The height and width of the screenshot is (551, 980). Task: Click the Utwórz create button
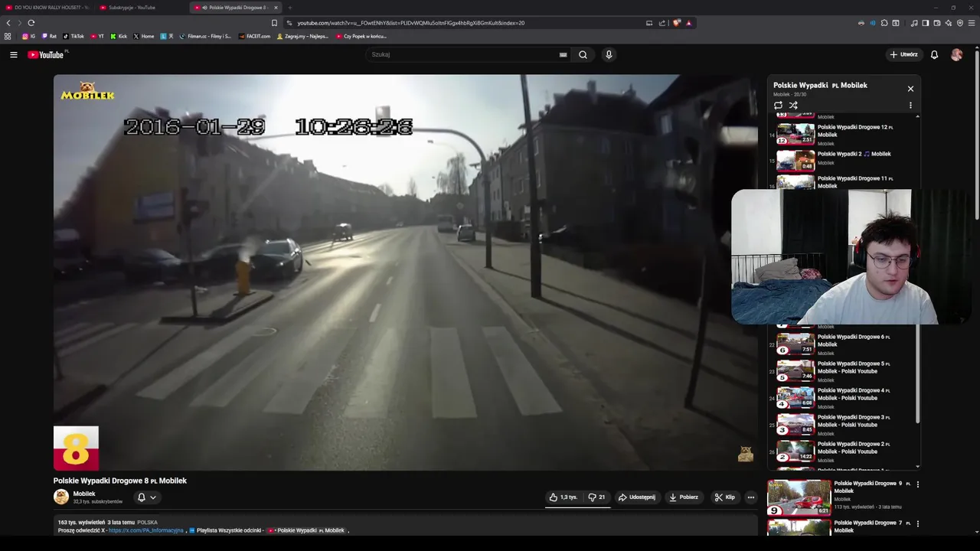click(x=903, y=54)
